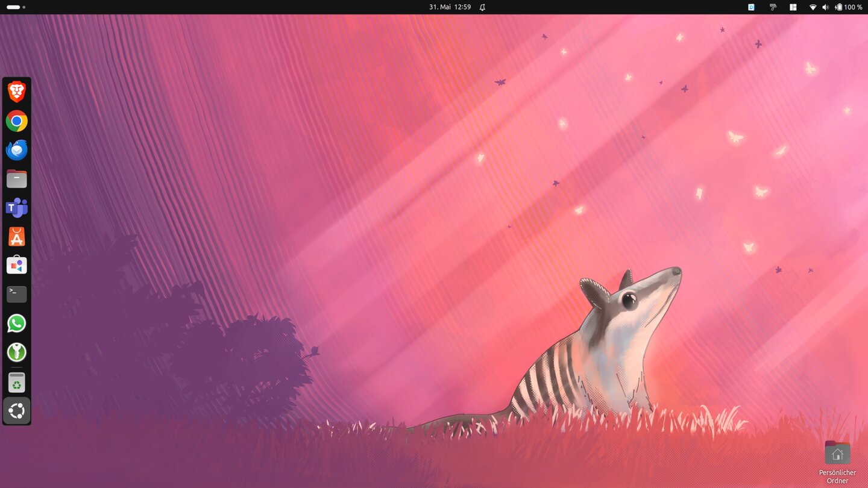Click the Wi-Fi icon in system tray
The image size is (868, 488).
tap(813, 7)
